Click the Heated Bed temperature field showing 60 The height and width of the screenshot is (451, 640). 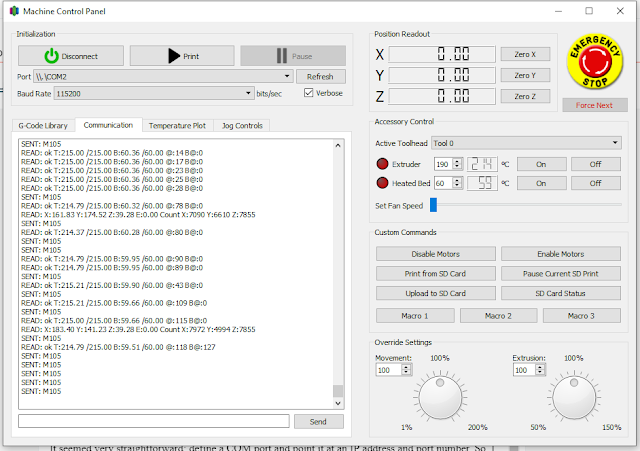(444, 183)
